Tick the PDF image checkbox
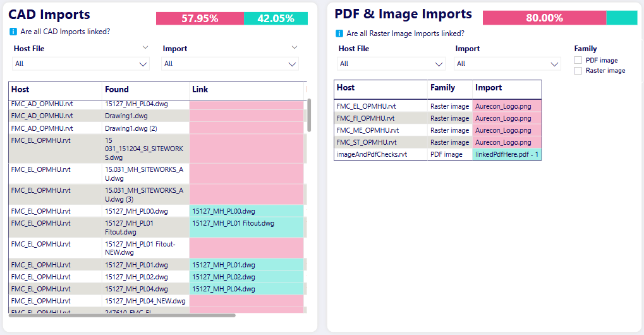Screen dimensions: 644x335 (578, 60)
